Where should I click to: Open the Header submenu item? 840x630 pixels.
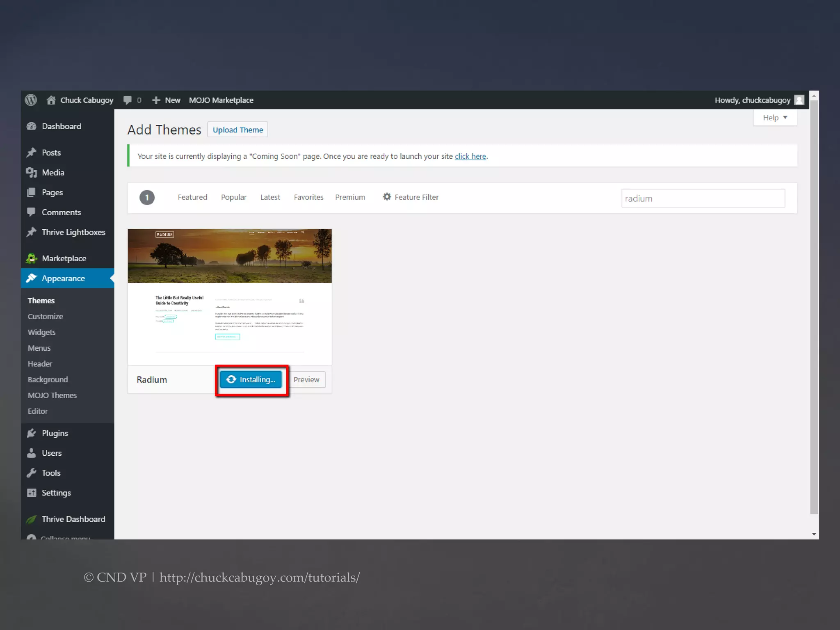(x=40, y=364)
